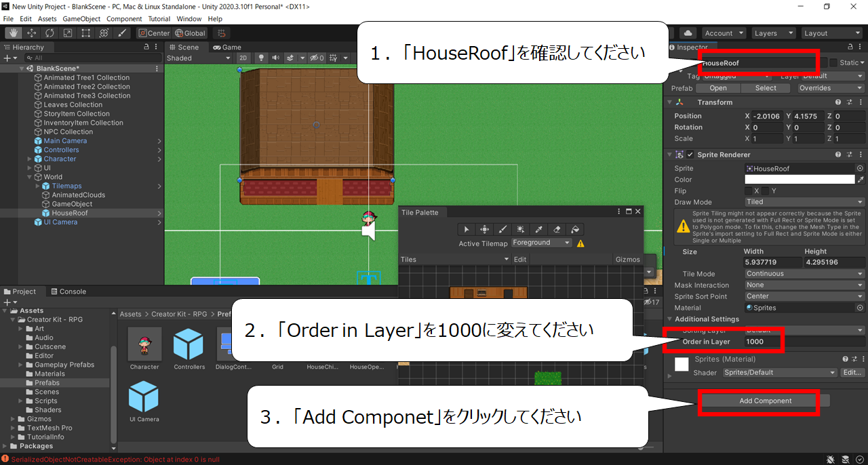The image size is (868, 465).
Task: Disable the Sprite Renderer component checkbox
Action: click(x=690, y=155)
